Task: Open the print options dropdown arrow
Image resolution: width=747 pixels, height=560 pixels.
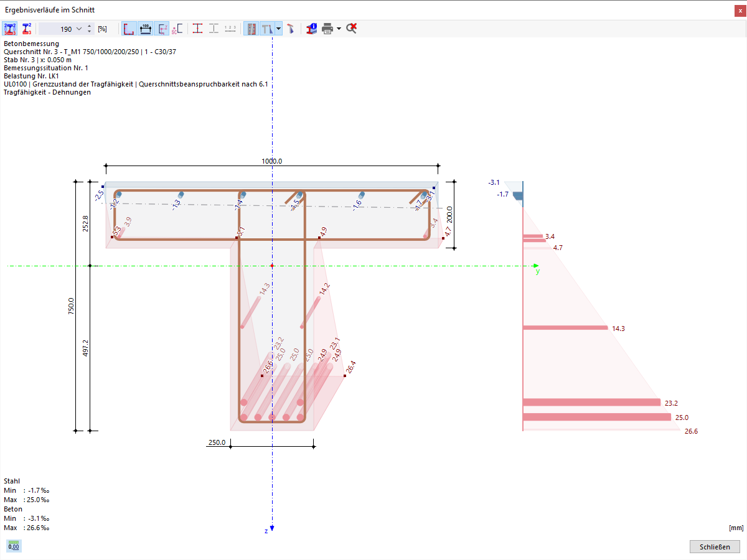Action: click(x=339, y=29)
